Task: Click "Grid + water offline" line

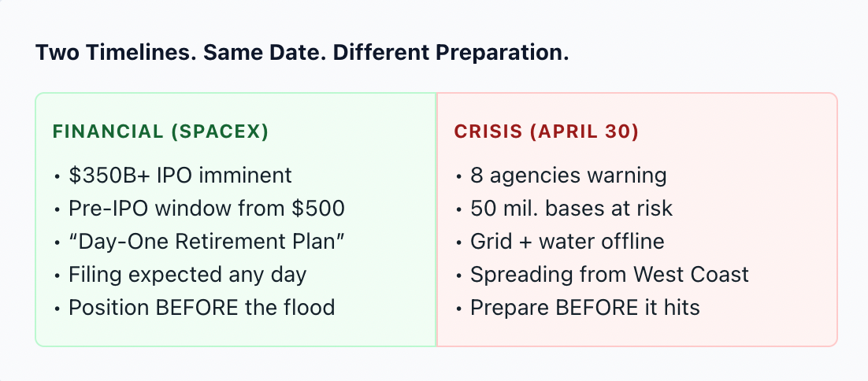Action: click(x=567, y=242)
